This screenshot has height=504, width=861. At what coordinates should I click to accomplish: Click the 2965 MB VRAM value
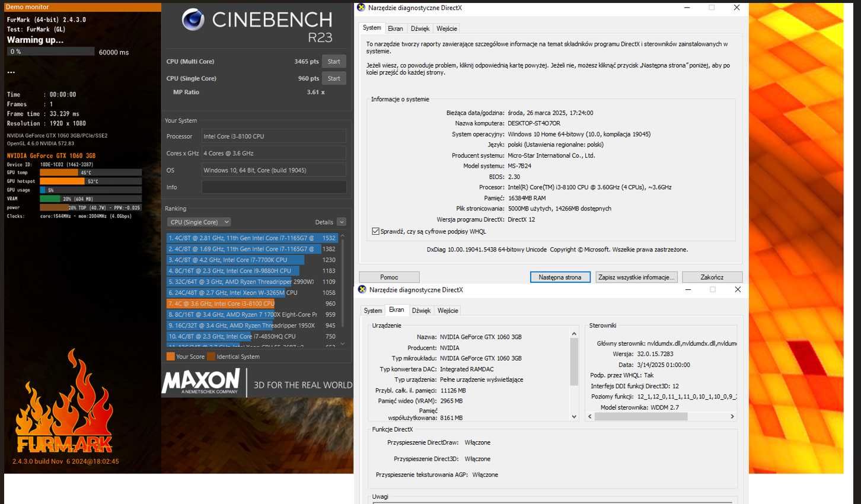click(451, 401)
